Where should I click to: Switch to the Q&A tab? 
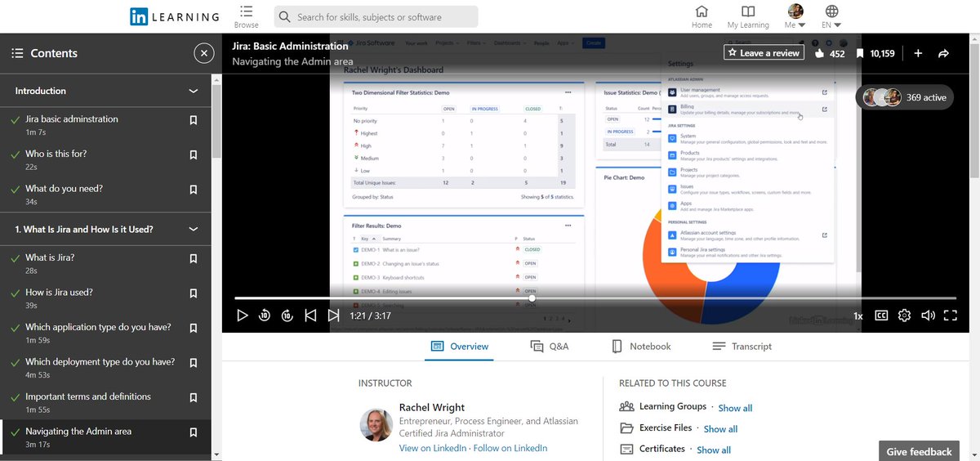pyautogui.click(x=549, y=347)
